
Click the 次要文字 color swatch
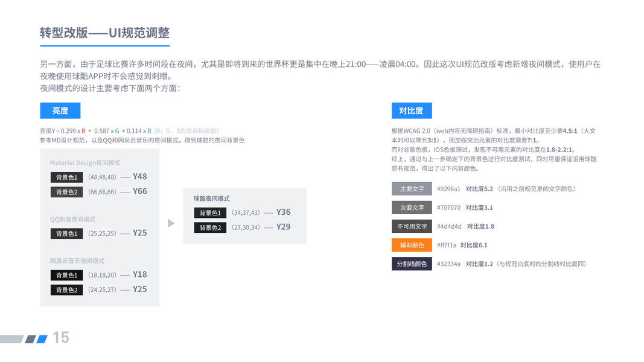coord(412,208)
